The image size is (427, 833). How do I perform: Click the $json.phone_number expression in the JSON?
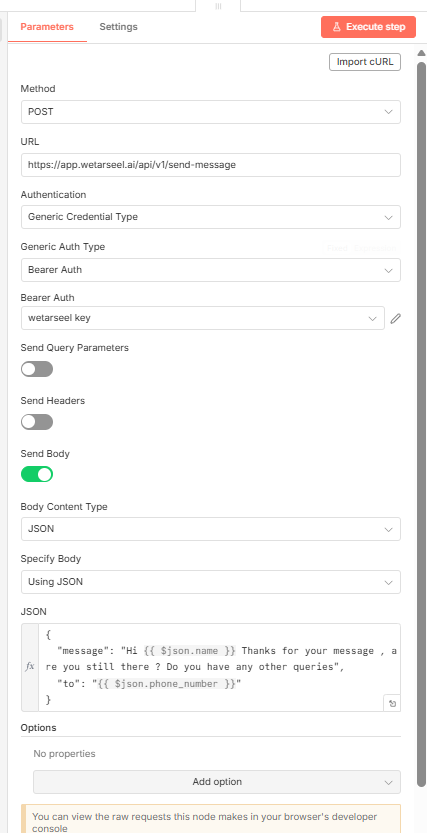pyautogui.click(x=167, y=684)
